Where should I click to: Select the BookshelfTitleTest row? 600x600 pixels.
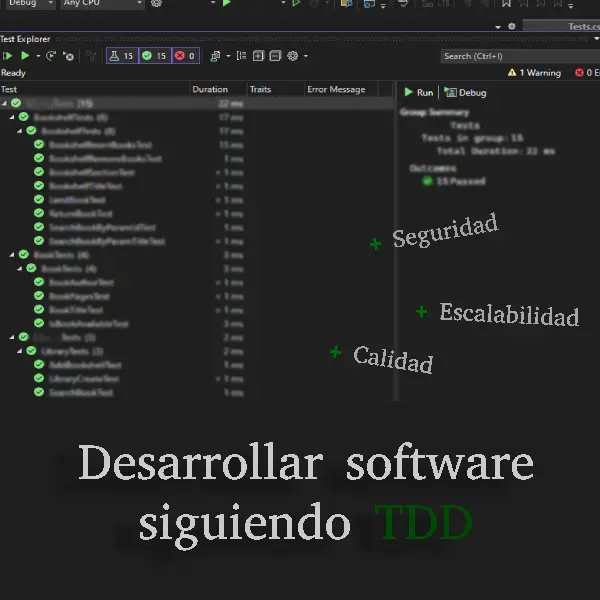(86, 186)
